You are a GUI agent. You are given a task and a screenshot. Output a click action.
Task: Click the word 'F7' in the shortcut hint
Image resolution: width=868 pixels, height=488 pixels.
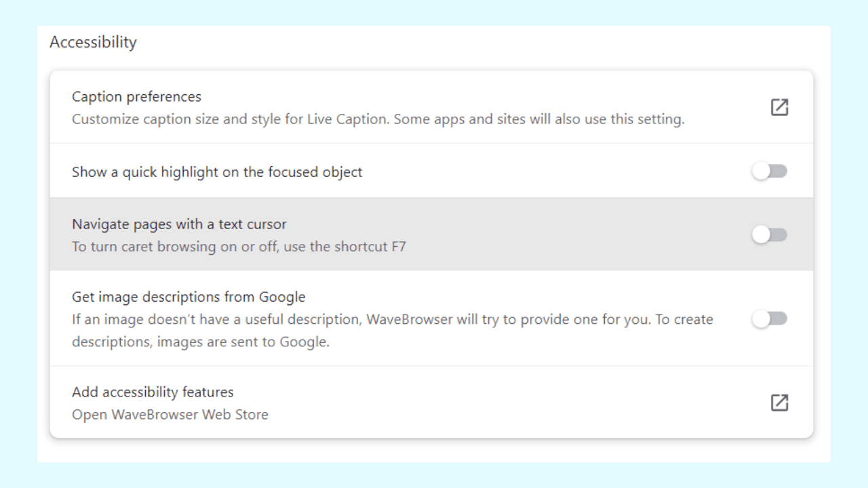(x=398, y=246)
